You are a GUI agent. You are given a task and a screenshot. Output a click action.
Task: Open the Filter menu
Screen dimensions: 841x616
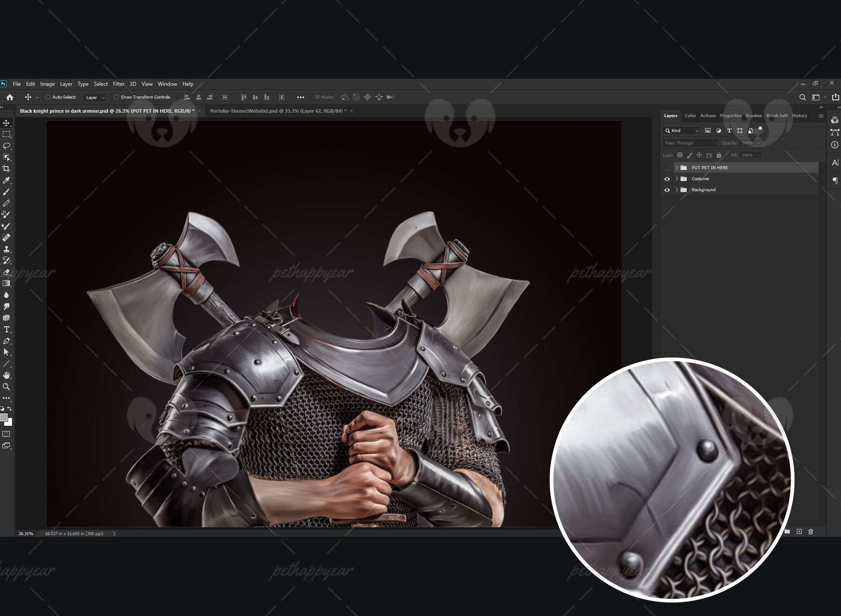tap(118, 84)
